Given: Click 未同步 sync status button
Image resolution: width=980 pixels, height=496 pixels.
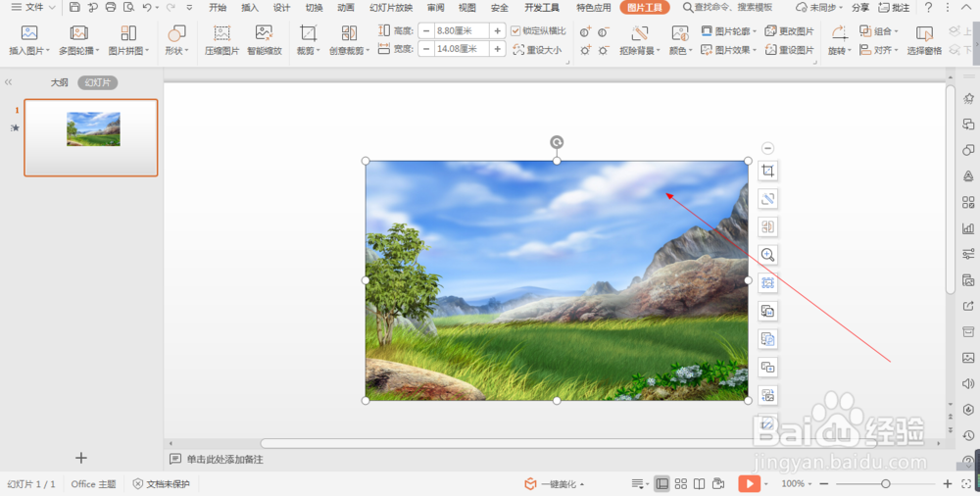Looking at the screenshot, I should [x=819, y=8].
